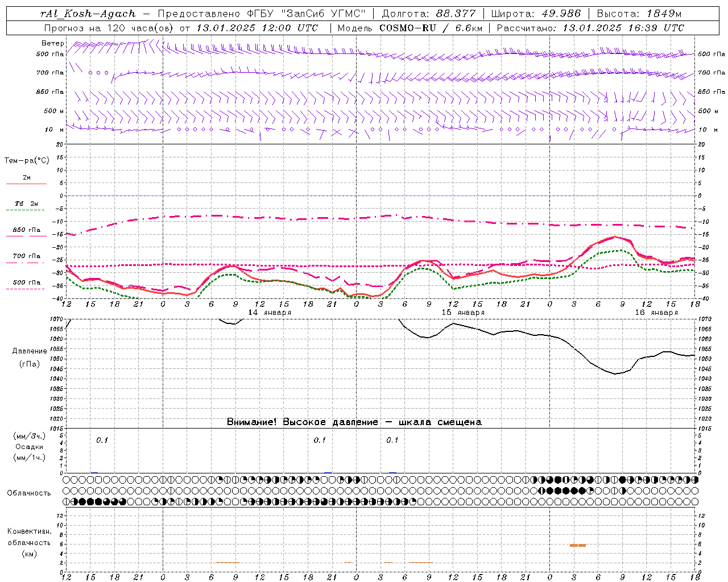Click the station name rAl_Kosh-Agach
The width and height of the screenshot is (728, 582).
point(88,14)
